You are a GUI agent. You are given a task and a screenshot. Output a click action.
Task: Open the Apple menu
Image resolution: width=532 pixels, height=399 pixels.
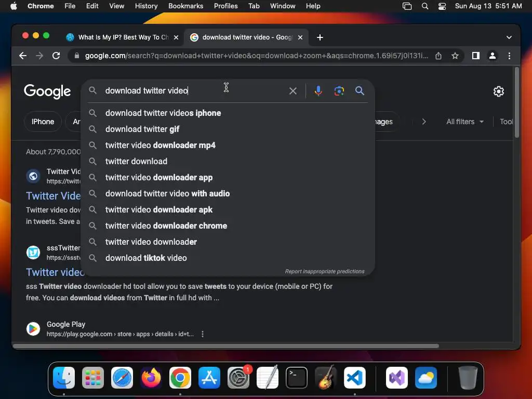tap(14, 6)
